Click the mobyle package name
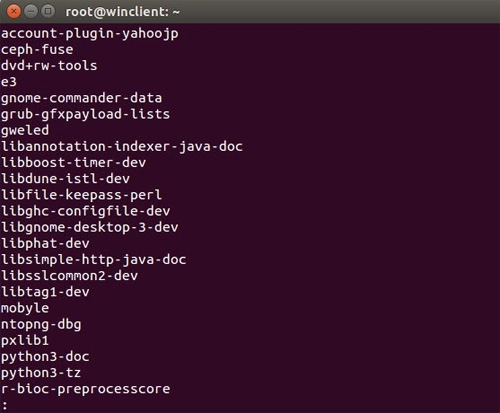The height and width of the screenshot is (413, 500). (25, 308)
